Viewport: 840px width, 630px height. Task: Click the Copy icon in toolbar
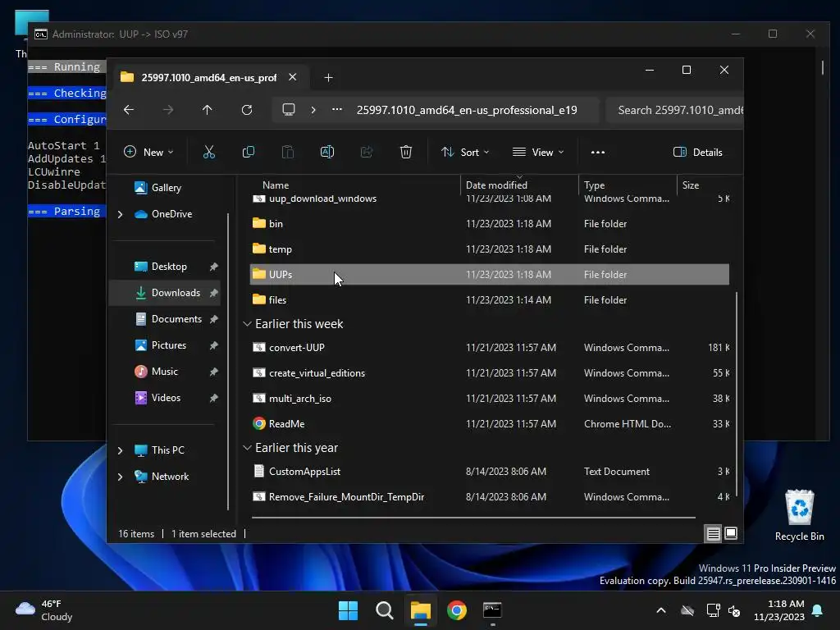coord(249,152)
